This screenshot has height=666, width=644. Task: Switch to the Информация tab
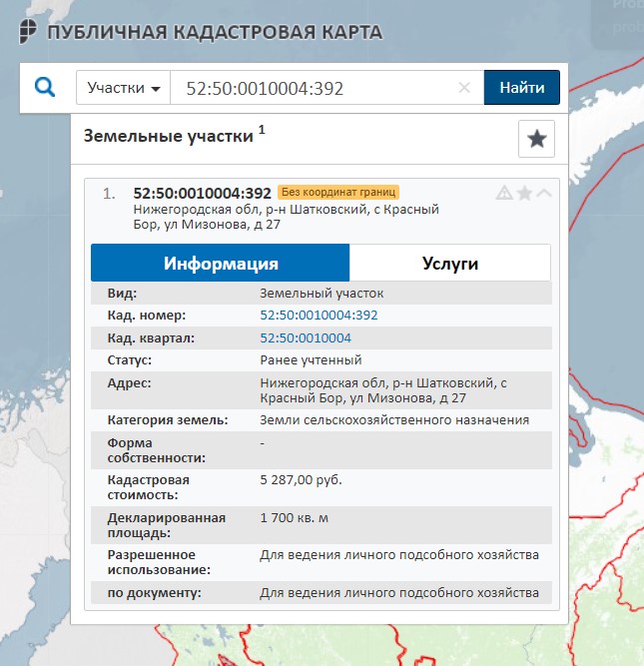[x=220, y=263]
